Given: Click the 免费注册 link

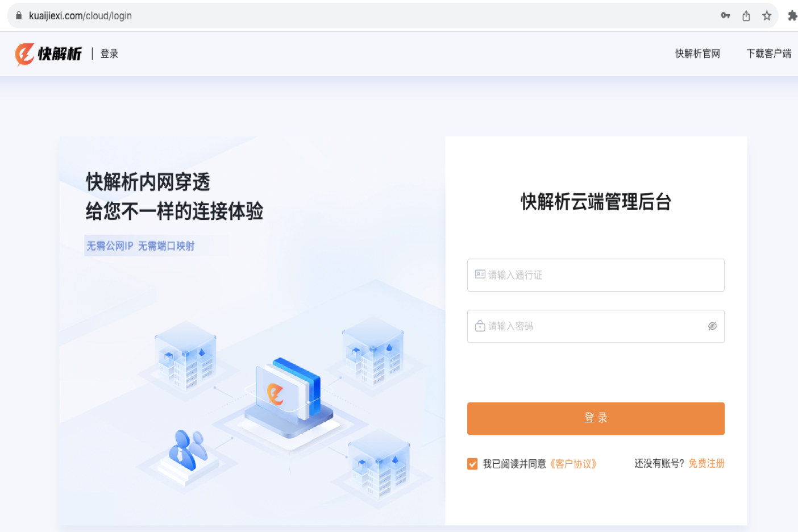Looking at the screenshot, I should 706,463.
